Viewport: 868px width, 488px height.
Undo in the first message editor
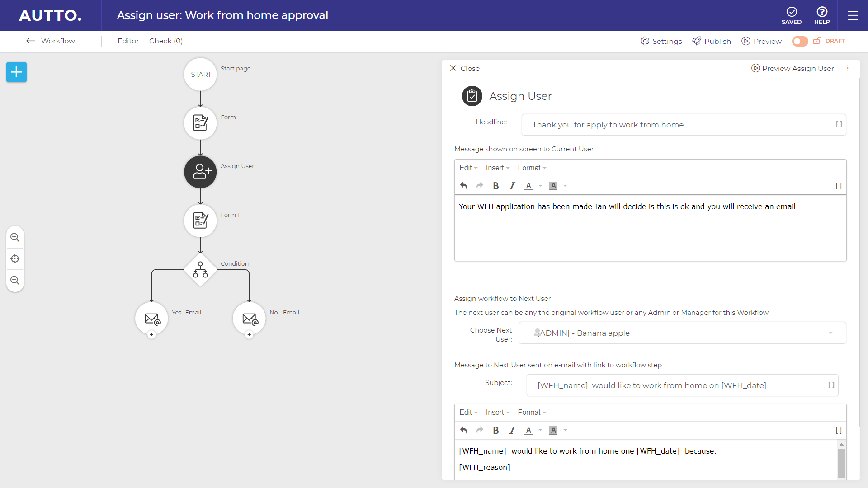(x=463, y=186)
